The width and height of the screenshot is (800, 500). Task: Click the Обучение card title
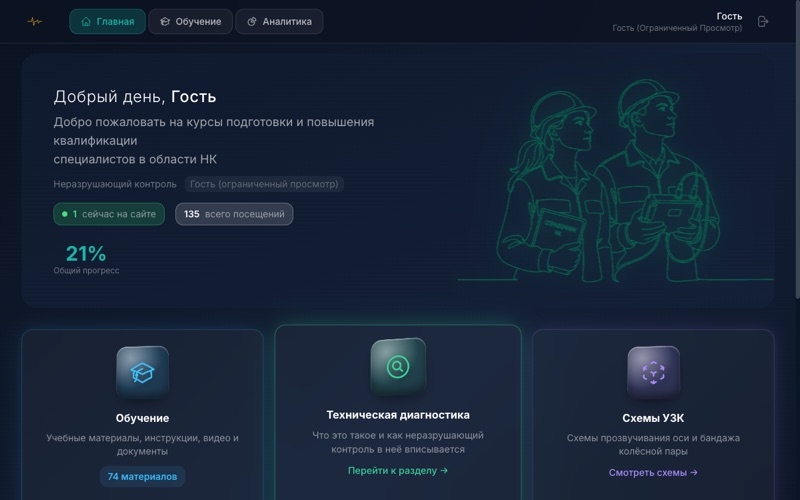[x=142, y=418]
